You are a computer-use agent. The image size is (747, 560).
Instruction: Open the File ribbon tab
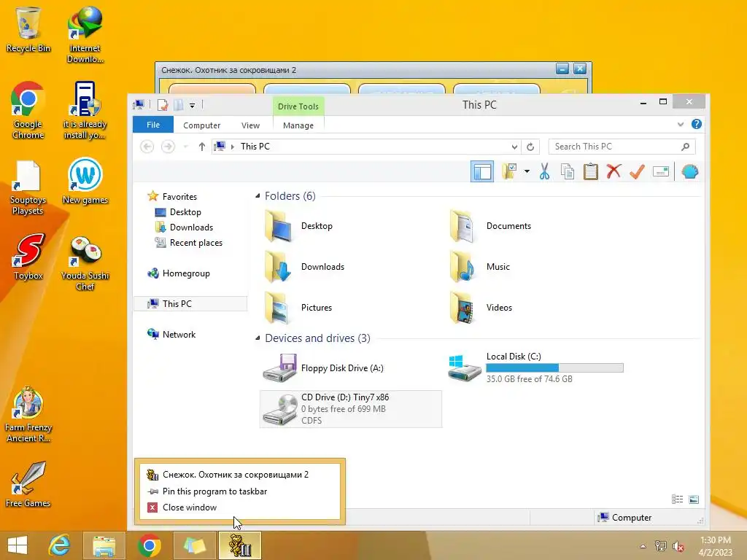(x=153, y=125)
